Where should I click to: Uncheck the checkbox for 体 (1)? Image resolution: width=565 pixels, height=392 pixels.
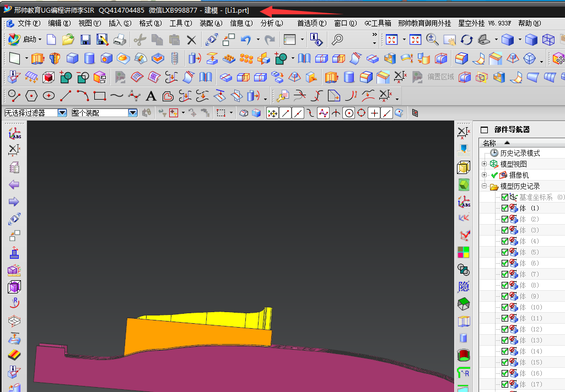(505, 208)
